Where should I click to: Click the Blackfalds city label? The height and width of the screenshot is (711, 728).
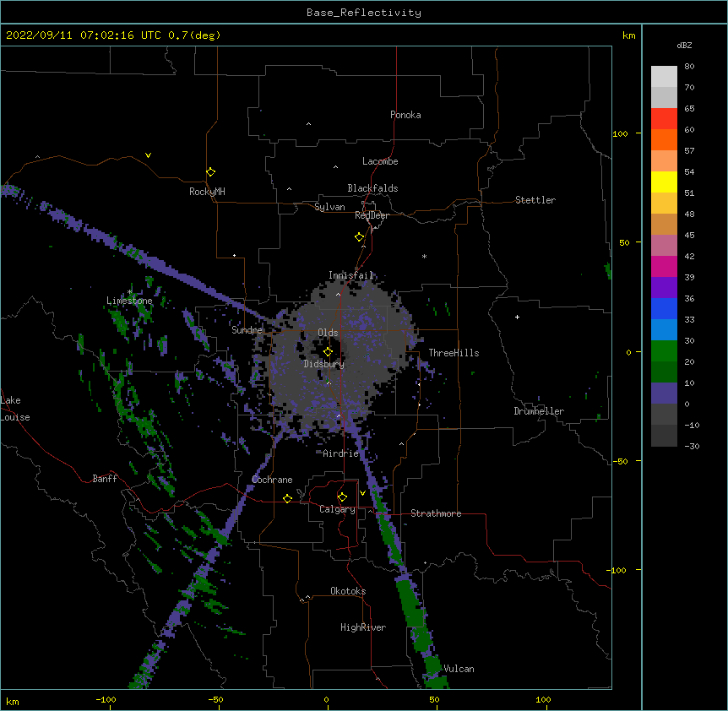pyautogui.click(x=372, y=188)
